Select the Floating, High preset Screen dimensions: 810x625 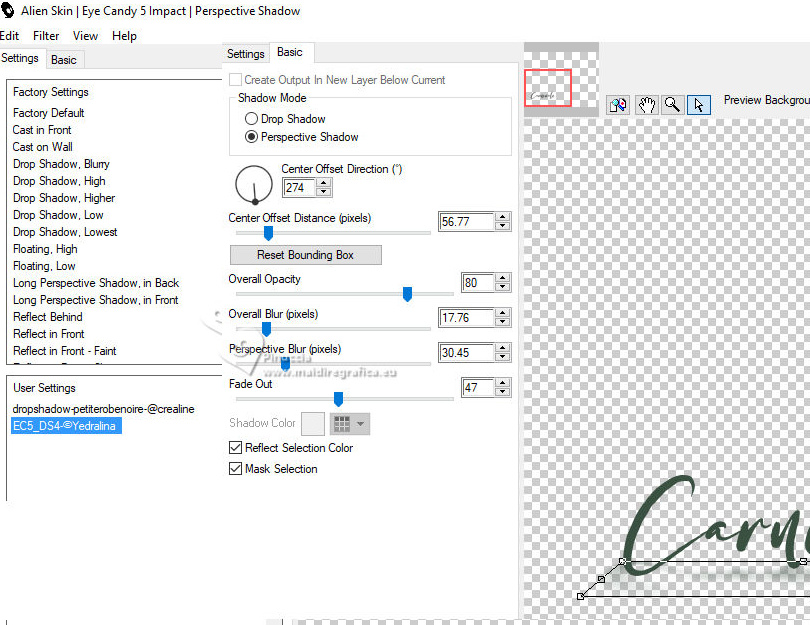pyautogui.click(x=45, y=249)
